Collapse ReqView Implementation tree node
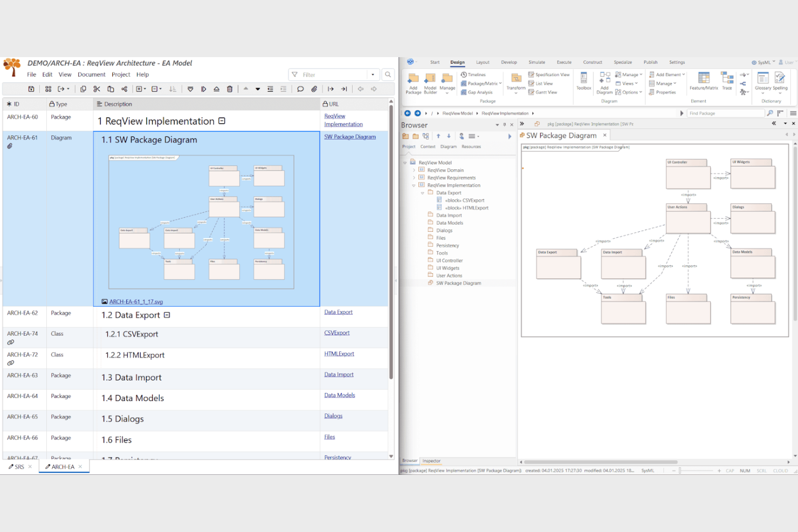The width and height of the screenshot is (798, 532). pos(414,185)
